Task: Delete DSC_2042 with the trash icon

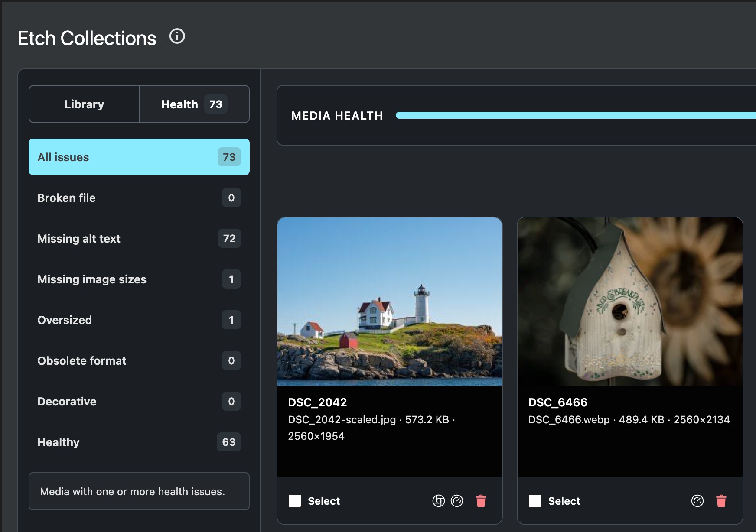Action: tap(481, 501)
